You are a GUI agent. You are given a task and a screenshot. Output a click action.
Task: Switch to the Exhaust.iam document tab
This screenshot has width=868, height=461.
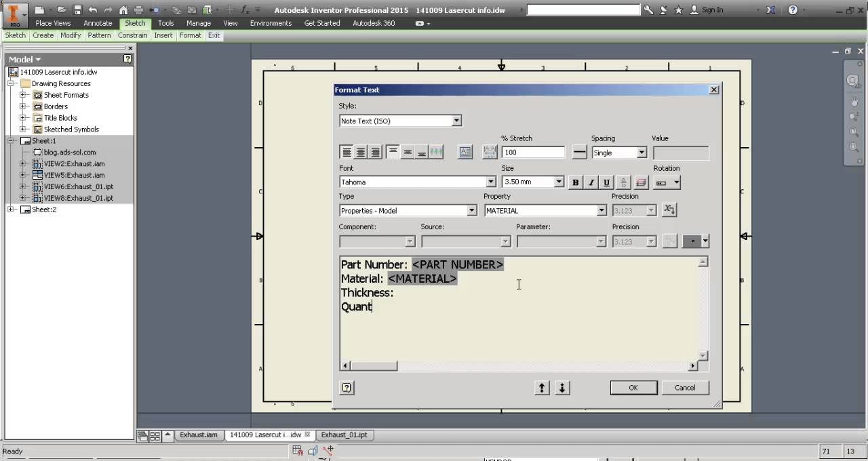pyautogui.click(x=199, y=435)
